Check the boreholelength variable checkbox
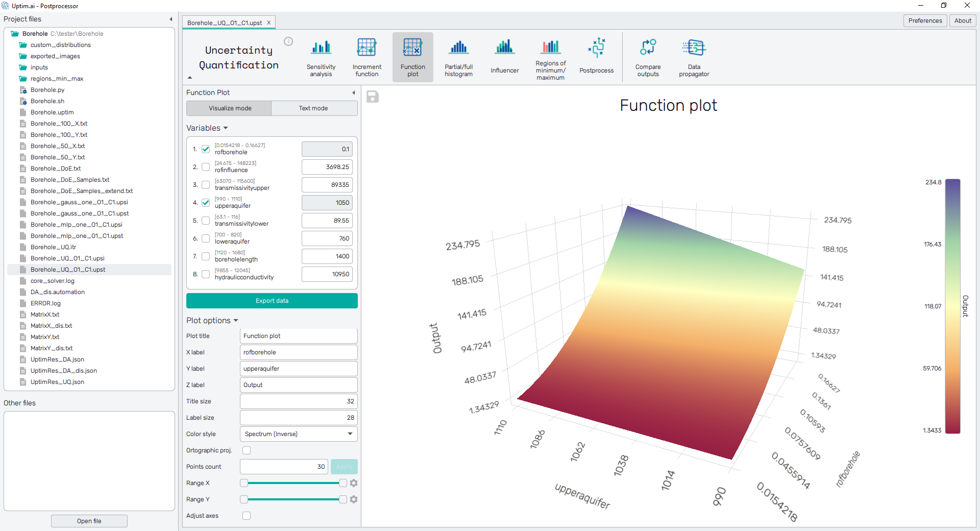 click(x=206, y=256)
